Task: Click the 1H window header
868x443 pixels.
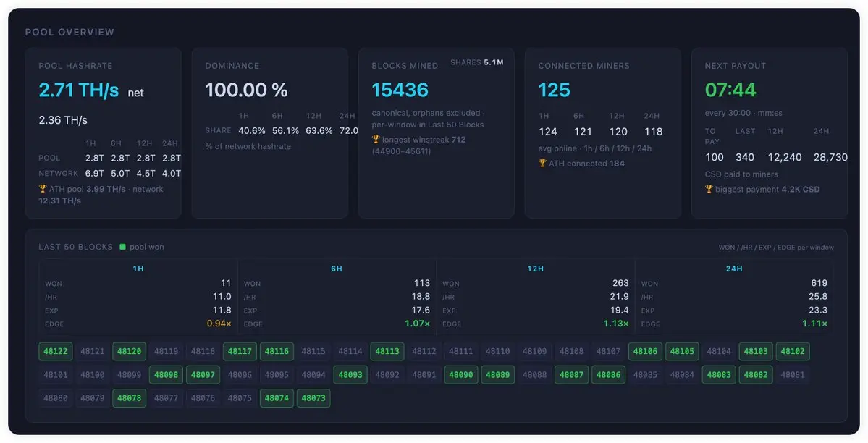Action: pos(138,269)
